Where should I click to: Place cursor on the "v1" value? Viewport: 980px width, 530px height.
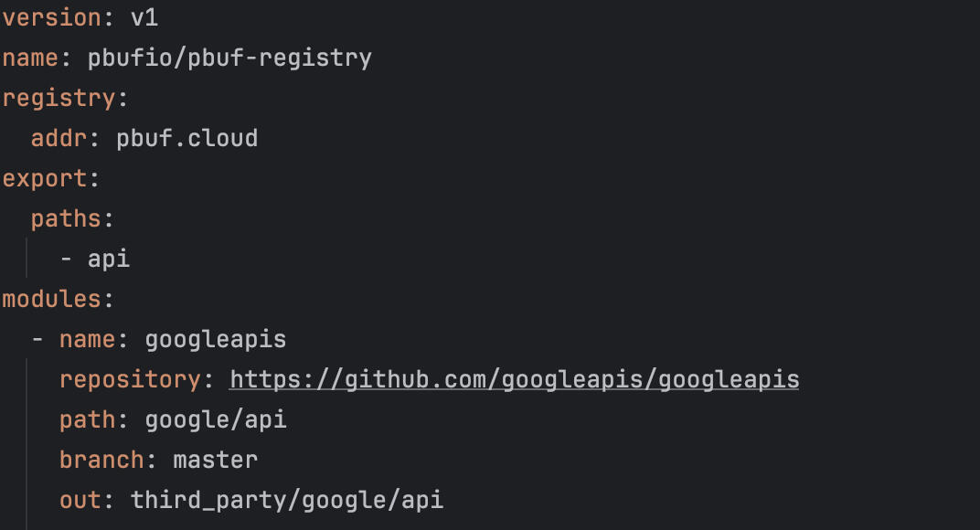coord(144,17)
